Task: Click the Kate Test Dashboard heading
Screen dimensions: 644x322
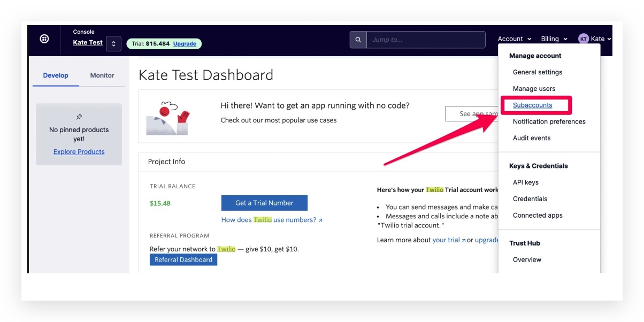Action: 206,75
